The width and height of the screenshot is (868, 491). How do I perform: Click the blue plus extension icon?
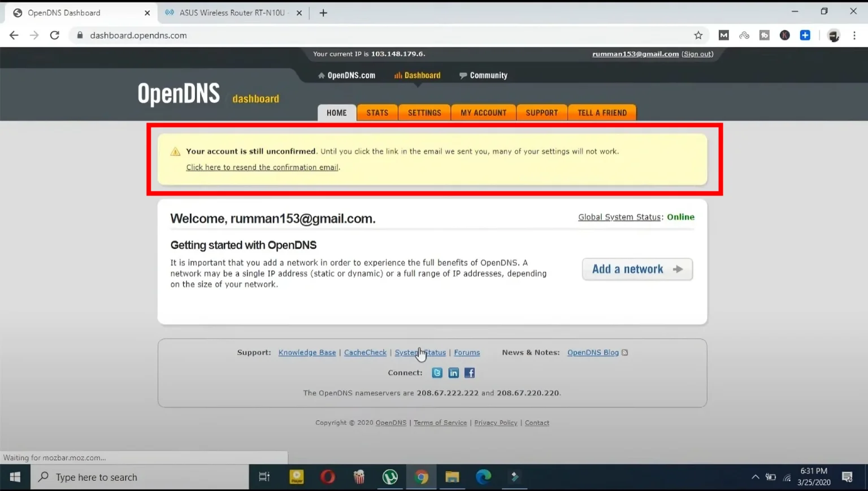(x=805, y=35)
